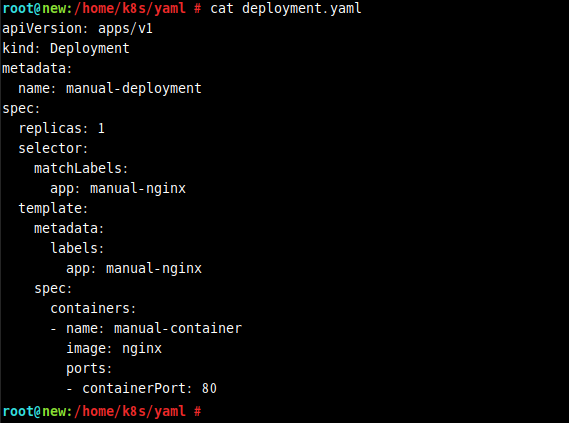Viewport: 569px width, 423px height.
Task: Click the 'containers:' key
Action: coord(93,308)
